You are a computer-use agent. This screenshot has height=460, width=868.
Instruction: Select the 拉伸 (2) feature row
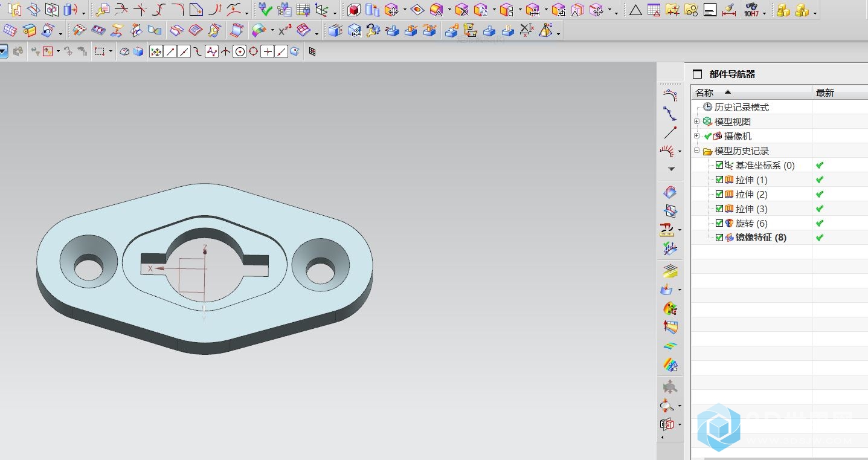click(751, 194)
